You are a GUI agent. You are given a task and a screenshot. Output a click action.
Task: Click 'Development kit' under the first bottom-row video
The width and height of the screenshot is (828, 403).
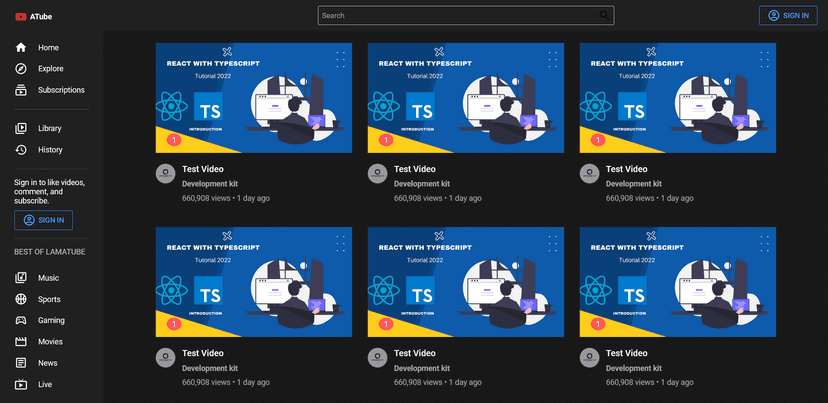210,368
